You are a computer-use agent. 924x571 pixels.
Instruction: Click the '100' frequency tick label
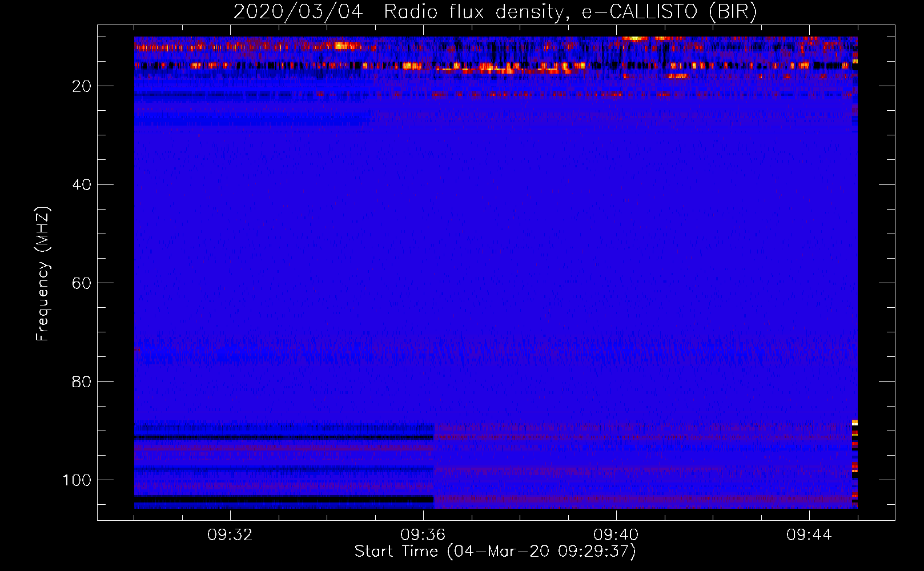pos(77,480)
